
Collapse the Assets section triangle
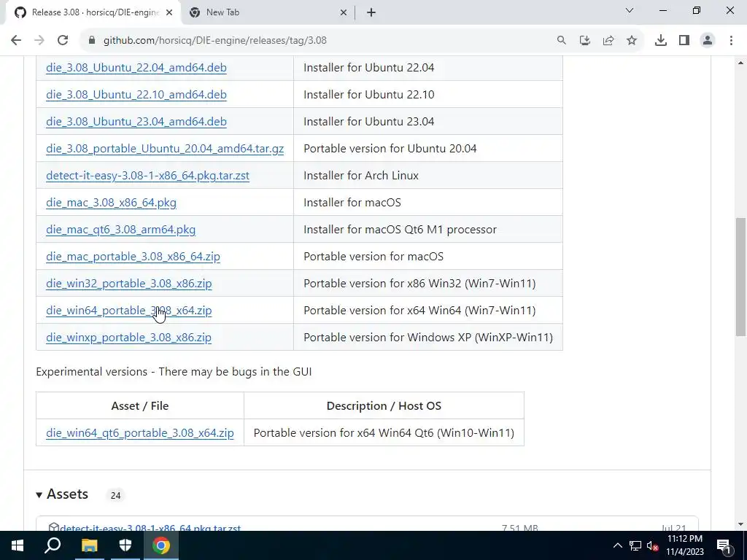tap(39, 495)
